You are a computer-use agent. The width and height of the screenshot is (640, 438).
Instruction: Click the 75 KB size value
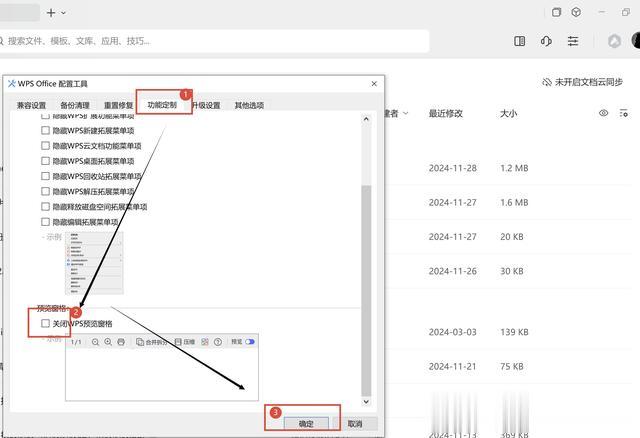click(512, 367)
